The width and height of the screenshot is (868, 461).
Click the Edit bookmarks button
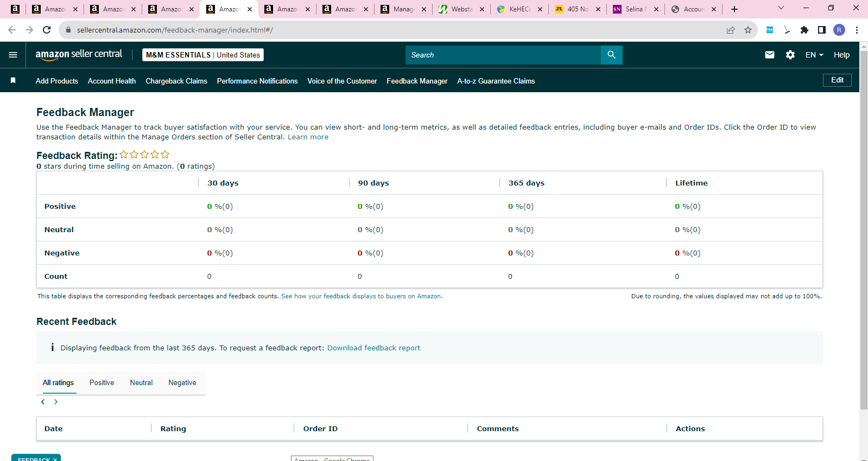(x=837, y=80)
